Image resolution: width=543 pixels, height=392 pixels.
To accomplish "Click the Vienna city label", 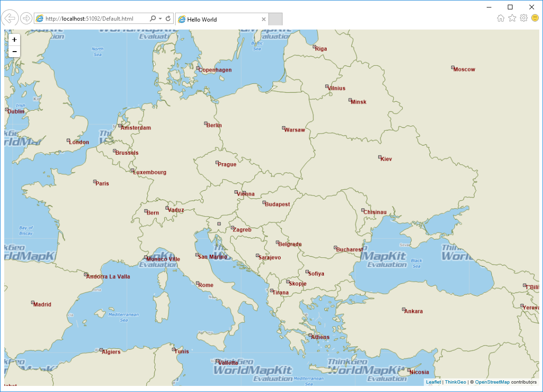I will tap(246, 194).
